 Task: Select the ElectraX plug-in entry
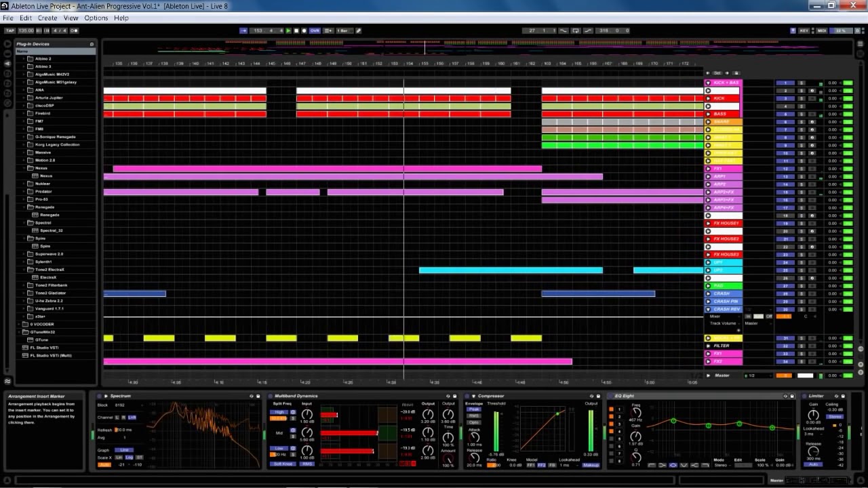coord(48,277)
